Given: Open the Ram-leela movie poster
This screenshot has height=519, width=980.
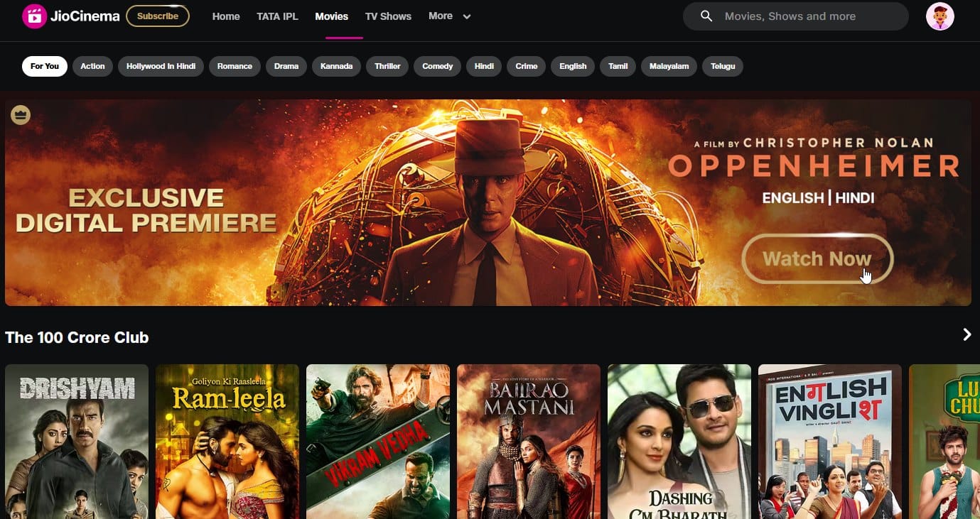Looking at the screenshot, I should (x=227, y=442).
